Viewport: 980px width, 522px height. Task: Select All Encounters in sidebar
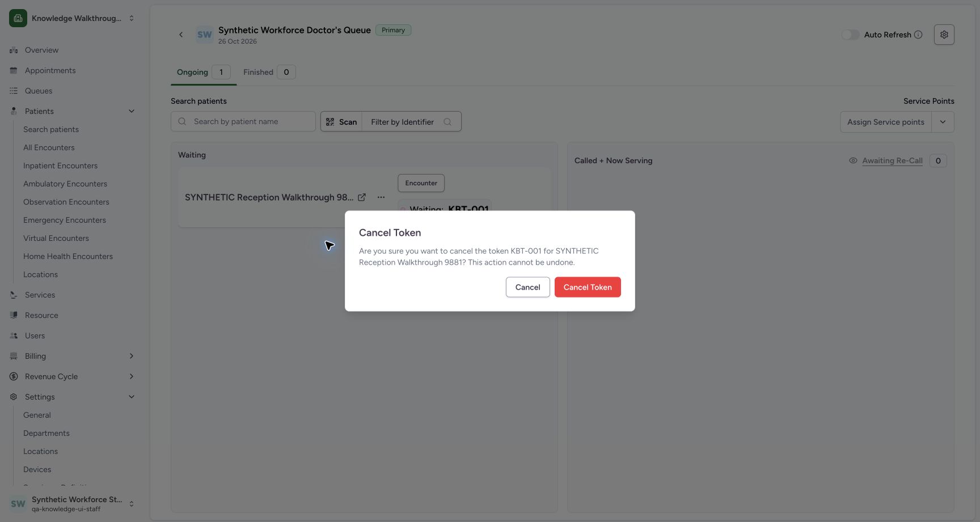49,147
